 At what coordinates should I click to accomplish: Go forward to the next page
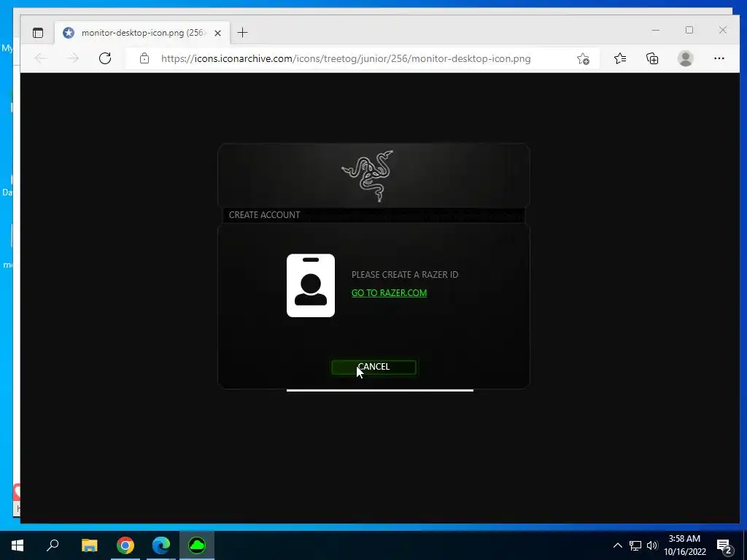(73, 58)
